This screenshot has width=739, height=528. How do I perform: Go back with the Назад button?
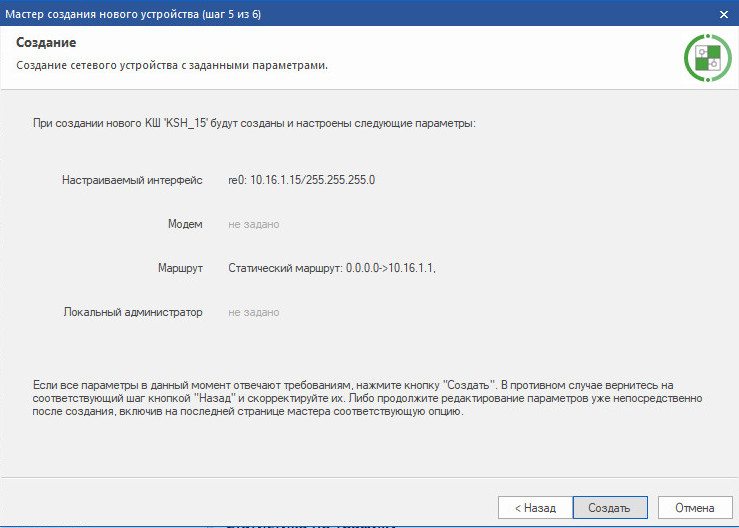(534, 507)
